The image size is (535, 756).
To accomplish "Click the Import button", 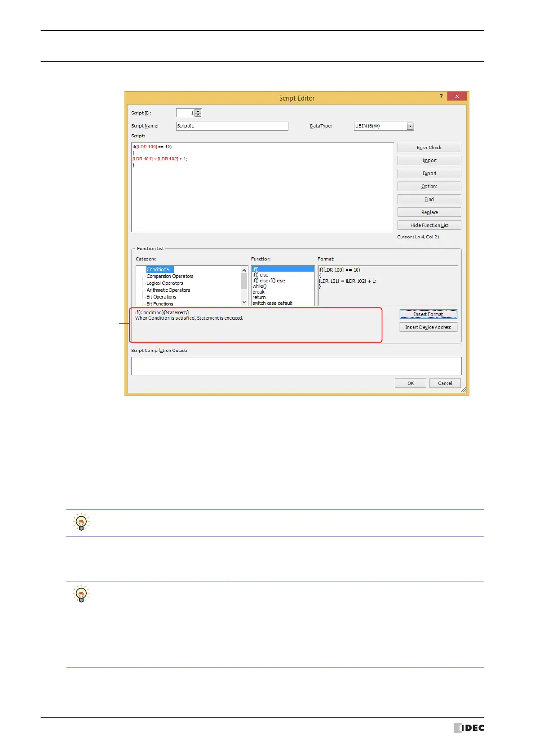I will coord(429,161).
